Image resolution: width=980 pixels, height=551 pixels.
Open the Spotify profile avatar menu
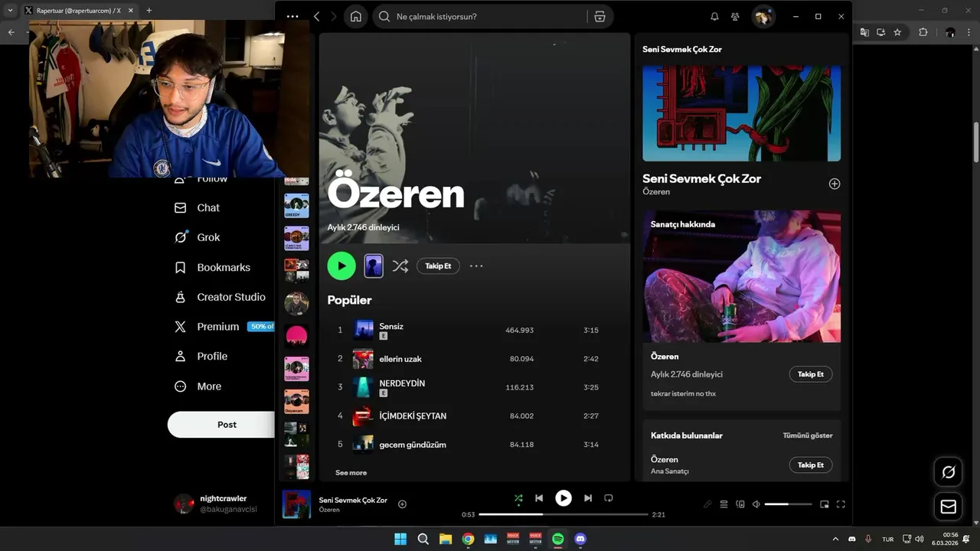coord(763,17)
